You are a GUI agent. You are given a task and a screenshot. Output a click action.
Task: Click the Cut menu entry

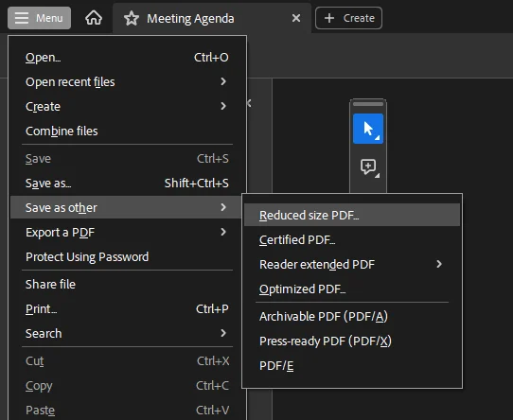[127, 360]
